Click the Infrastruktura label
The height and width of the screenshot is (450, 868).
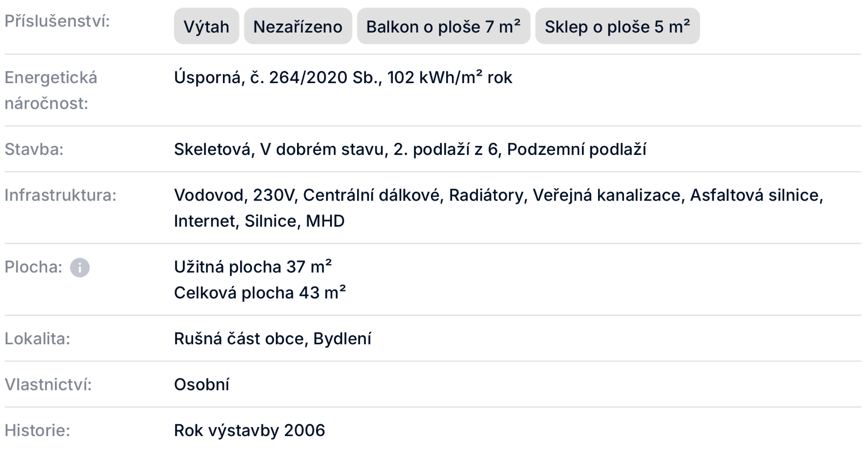[60, 195]
